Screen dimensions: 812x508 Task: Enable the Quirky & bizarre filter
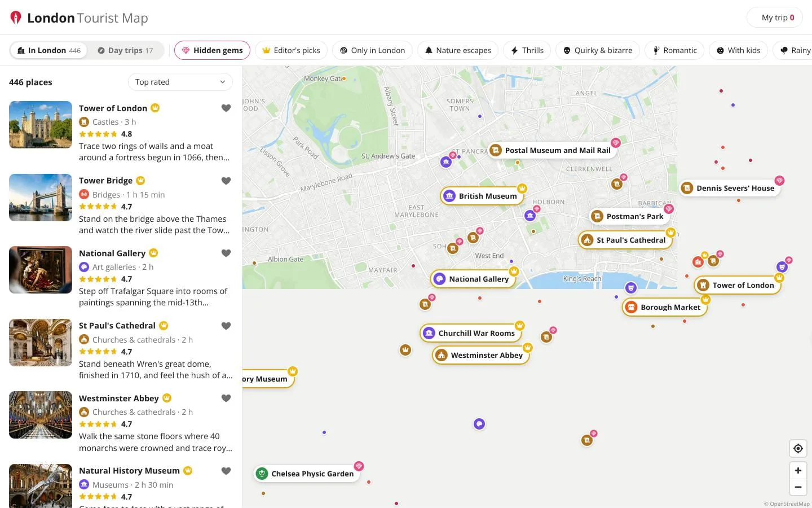click(x=598, y=50)
